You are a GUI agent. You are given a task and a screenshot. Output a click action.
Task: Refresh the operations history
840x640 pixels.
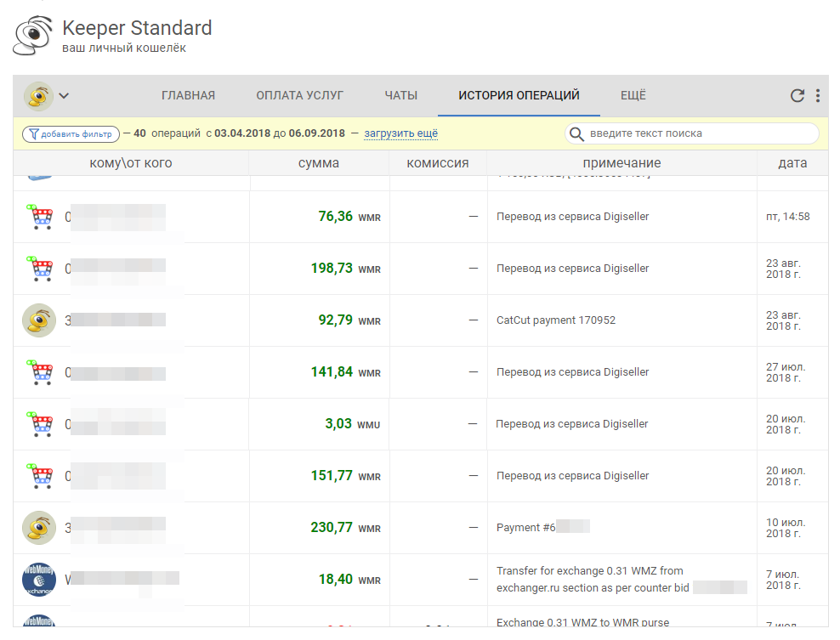pyautogui.click(x=797, y=95)
